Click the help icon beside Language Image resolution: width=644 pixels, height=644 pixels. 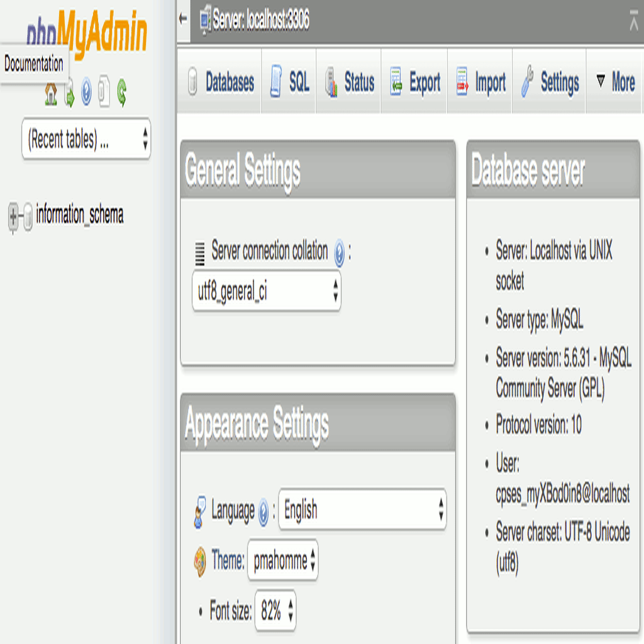264,512
